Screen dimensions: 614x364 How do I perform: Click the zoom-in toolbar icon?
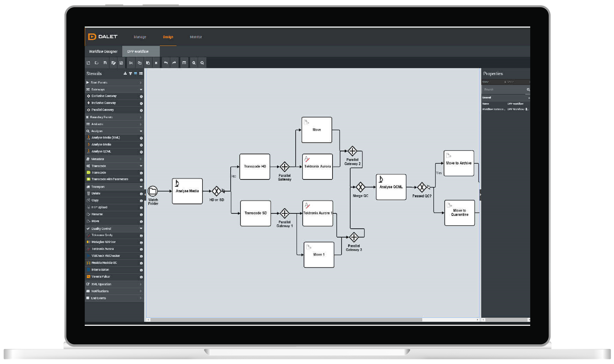click(x=193, y=62)
